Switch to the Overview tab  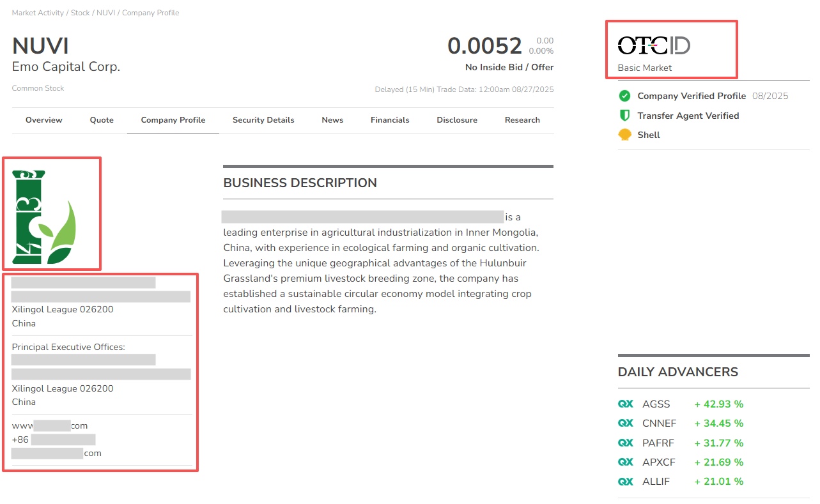tap(44, 120)
